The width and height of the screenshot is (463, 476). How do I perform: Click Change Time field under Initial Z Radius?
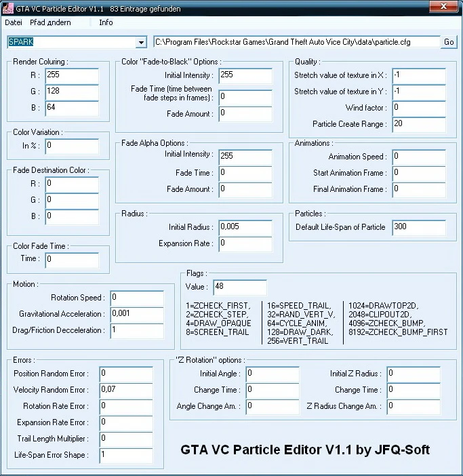(x=414, y=391)
